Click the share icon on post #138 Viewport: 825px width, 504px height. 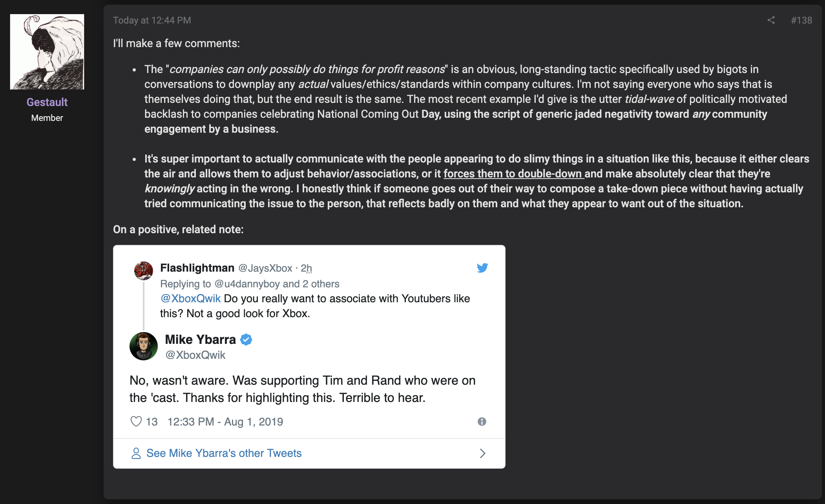point(771,20)
